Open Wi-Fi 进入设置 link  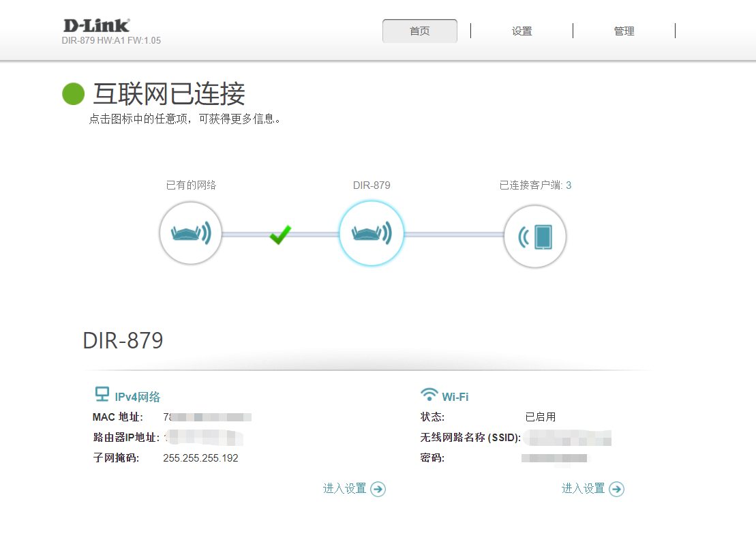[583, 488]
